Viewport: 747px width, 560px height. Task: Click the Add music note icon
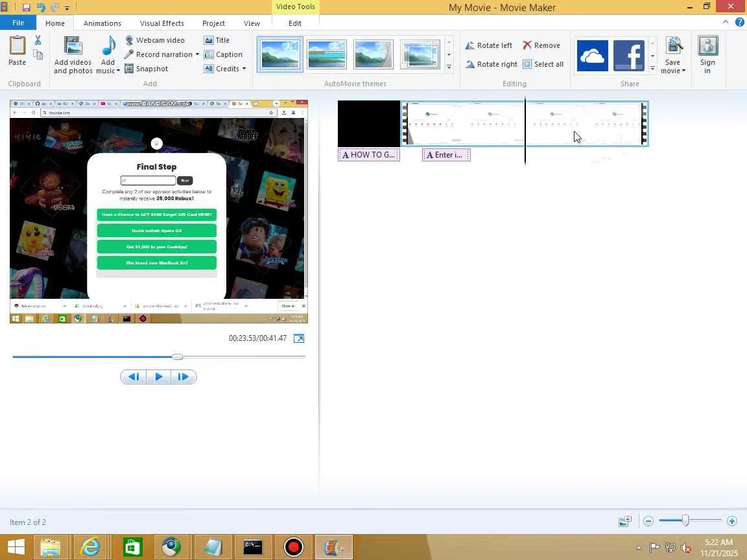point(109,47)
